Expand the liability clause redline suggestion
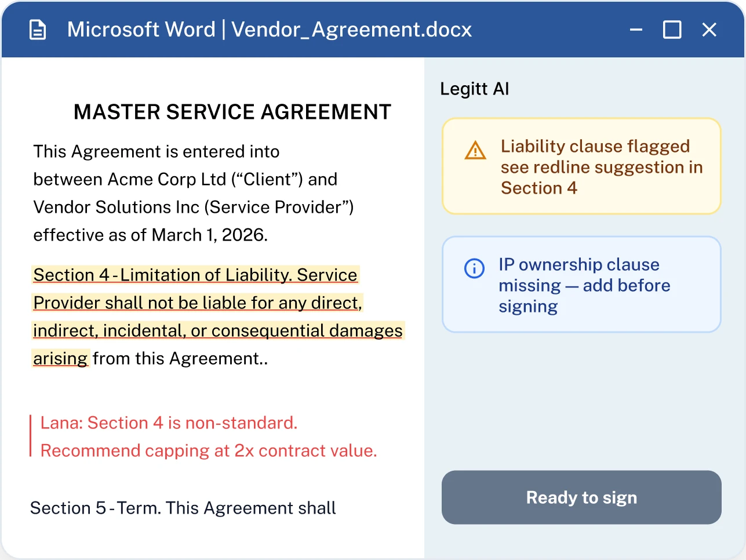This screenshot has height=560, width=746. 581,166
